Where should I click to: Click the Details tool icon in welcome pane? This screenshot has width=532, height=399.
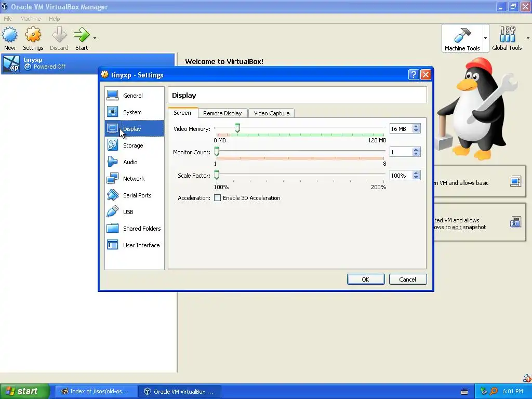pyautogui.click(x=515, y=181)
